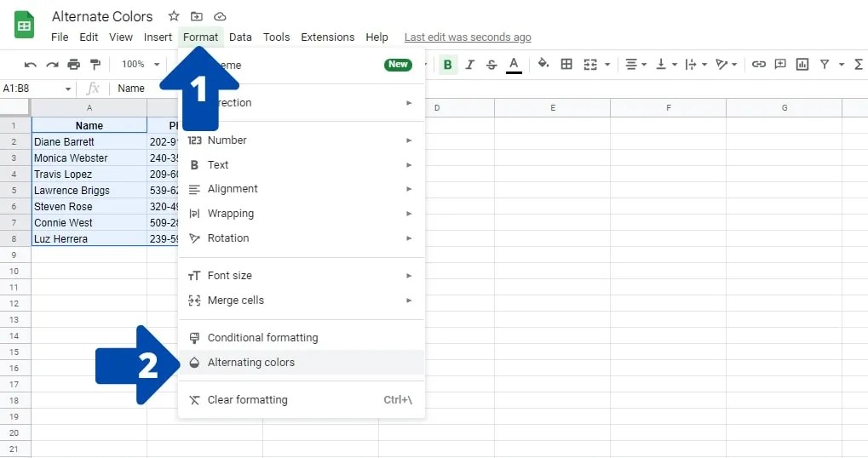Select the Lawrence Briggs cell
This screenshot has height=458, width=868.
[89, 191]
